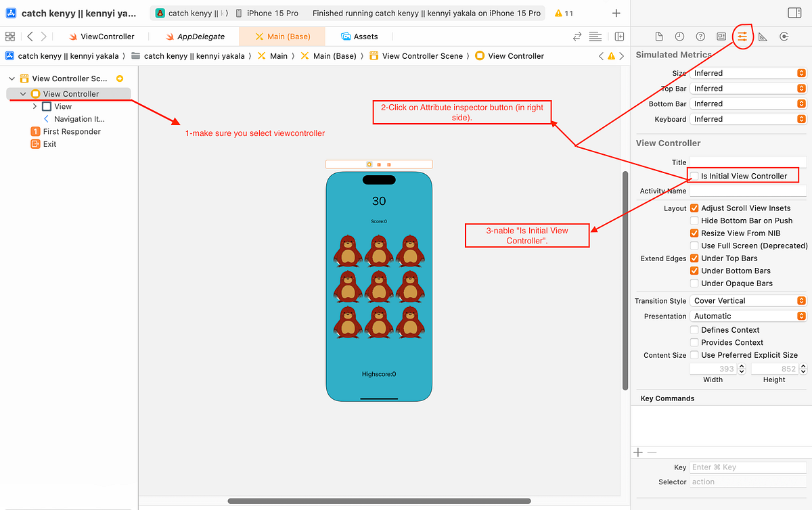This screenshot has height=510, width=812.
Task: Show the File inspector
Action: [x=660, y=37]
